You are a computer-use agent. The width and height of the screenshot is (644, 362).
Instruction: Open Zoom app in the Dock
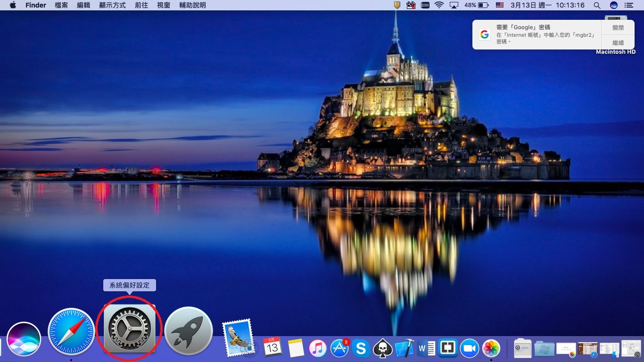click(470, 348)
